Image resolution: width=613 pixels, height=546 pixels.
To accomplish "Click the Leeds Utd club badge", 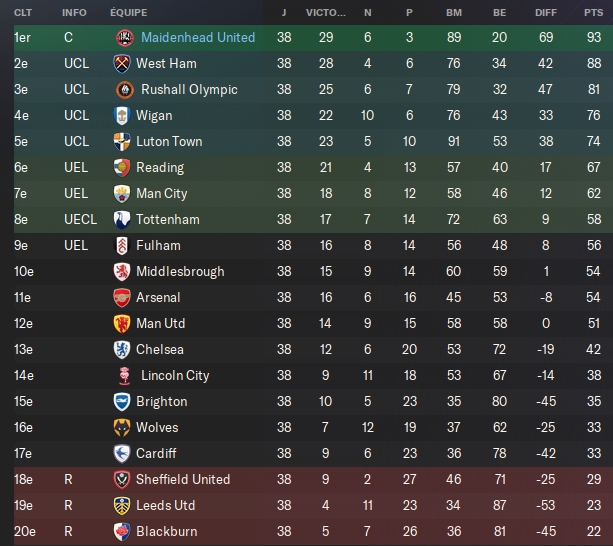I will click(122, 505).
